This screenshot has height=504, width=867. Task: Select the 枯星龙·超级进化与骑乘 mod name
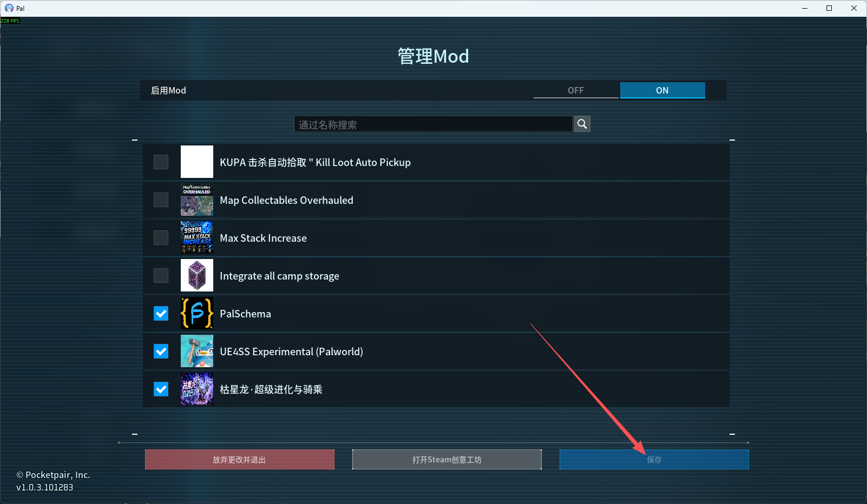pos(271,389)
